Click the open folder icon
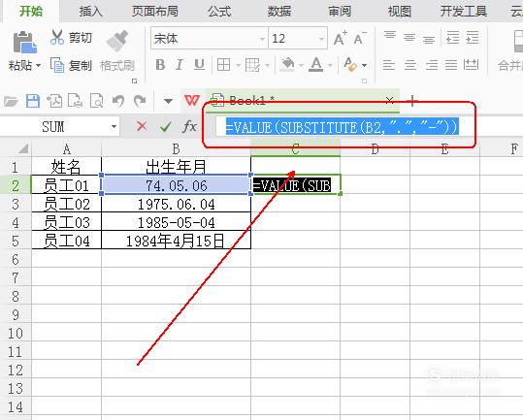 (11, 101)
